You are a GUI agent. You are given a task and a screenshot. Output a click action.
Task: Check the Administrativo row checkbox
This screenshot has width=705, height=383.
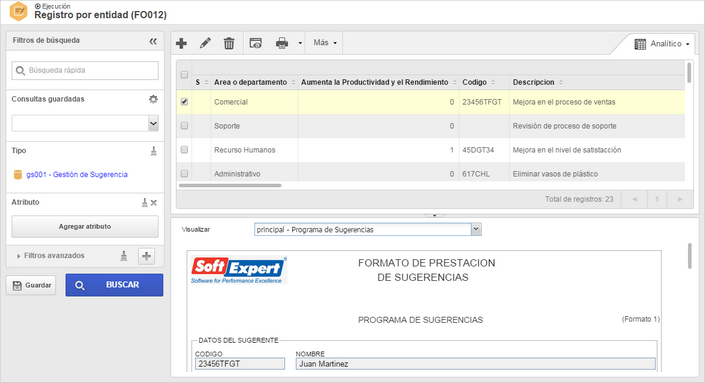tap(184, 174)
